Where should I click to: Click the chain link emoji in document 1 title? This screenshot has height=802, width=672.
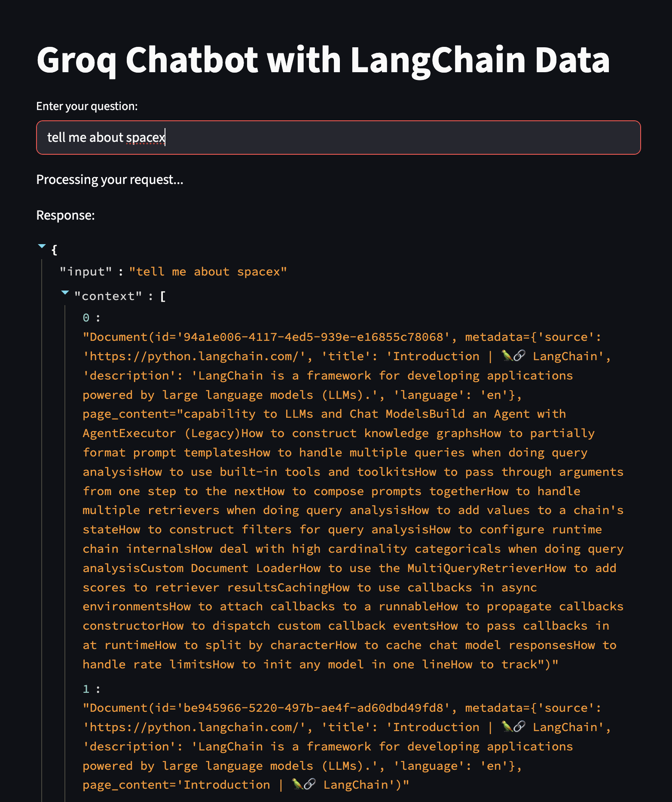click(x=519, y=727)
